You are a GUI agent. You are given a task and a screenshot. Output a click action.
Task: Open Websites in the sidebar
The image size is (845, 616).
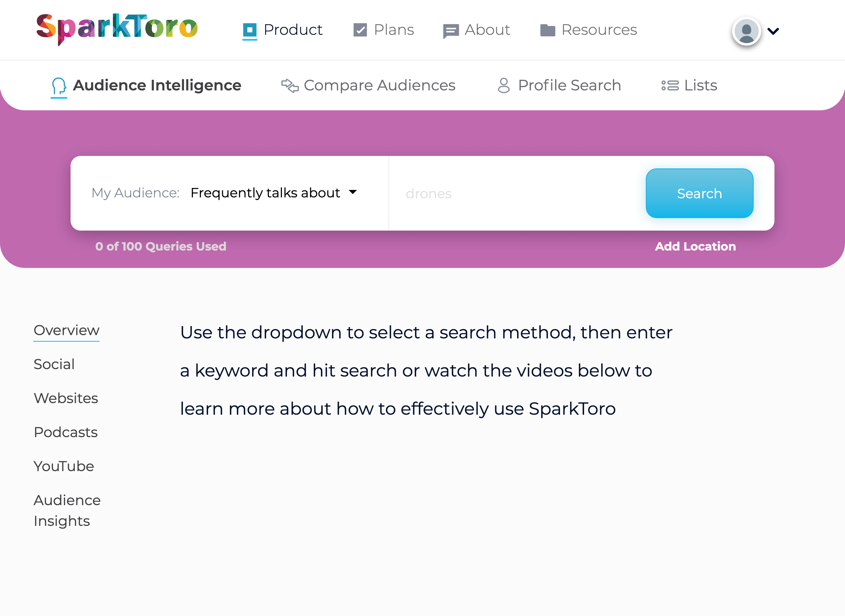click(66, 398)
